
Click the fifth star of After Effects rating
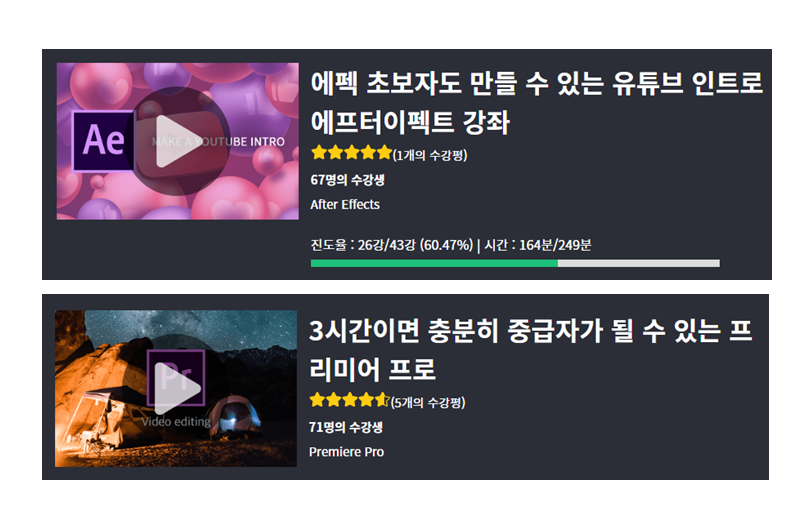point(384,153)
